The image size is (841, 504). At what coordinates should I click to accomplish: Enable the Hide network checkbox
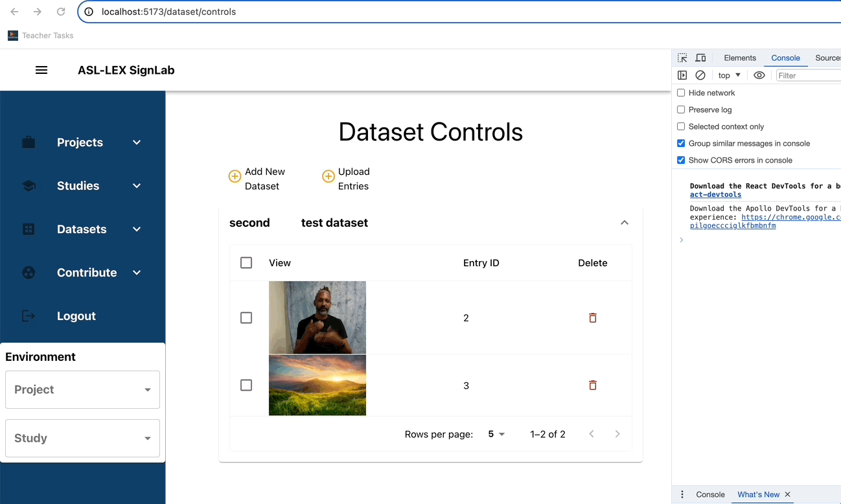(681, 93)
